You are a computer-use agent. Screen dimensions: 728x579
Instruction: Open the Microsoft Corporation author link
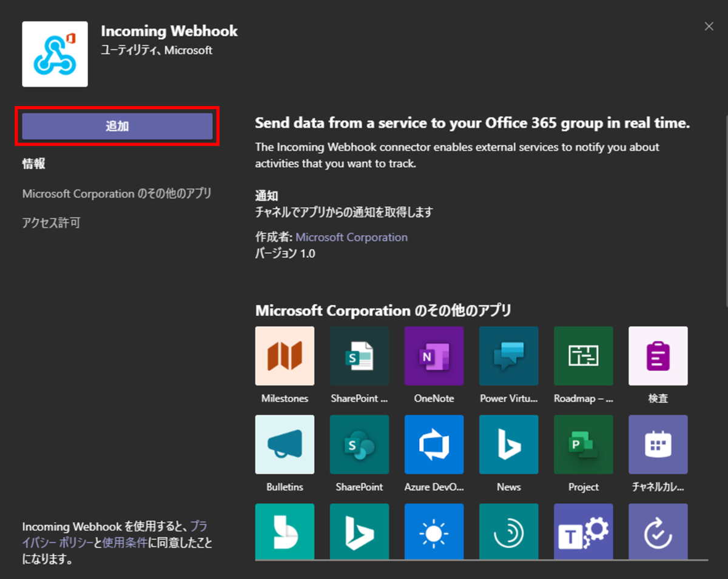(x=352, y=237)
